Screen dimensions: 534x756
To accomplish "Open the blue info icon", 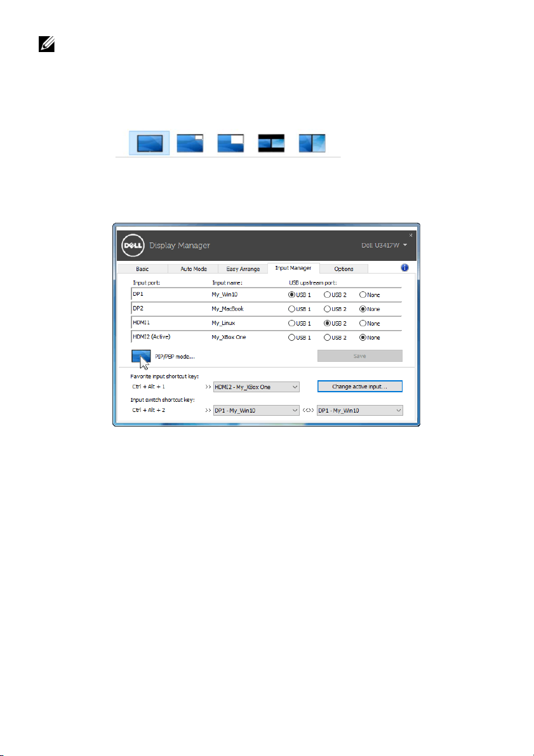I will coord(404,268).
